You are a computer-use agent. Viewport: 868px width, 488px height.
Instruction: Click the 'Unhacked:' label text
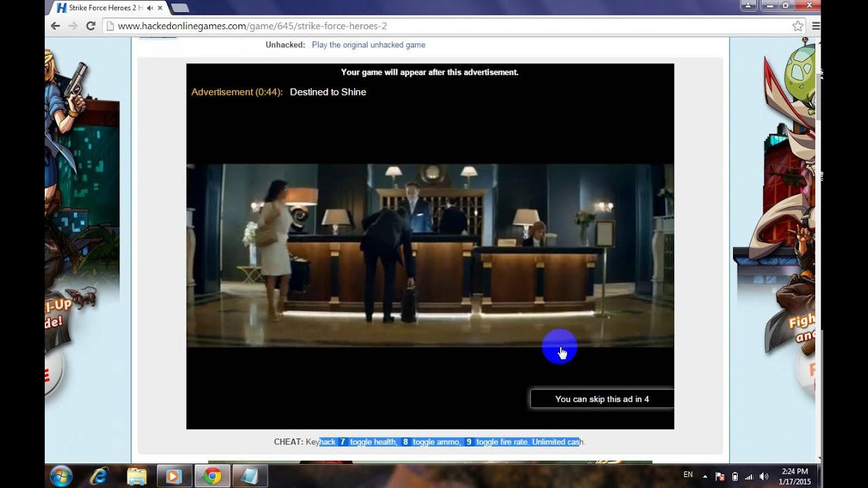pyautogui.click(x=285, y=45)
